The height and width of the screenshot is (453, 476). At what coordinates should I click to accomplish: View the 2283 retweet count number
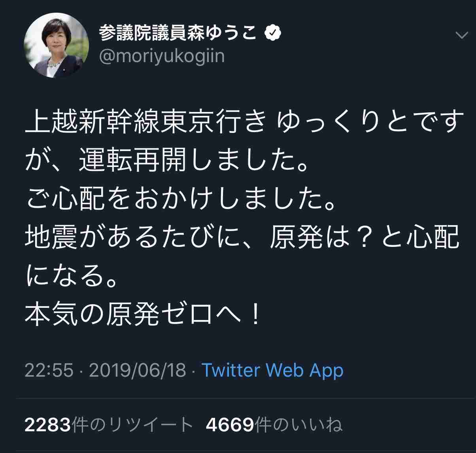pyautogui.click(x=48, y=425)
